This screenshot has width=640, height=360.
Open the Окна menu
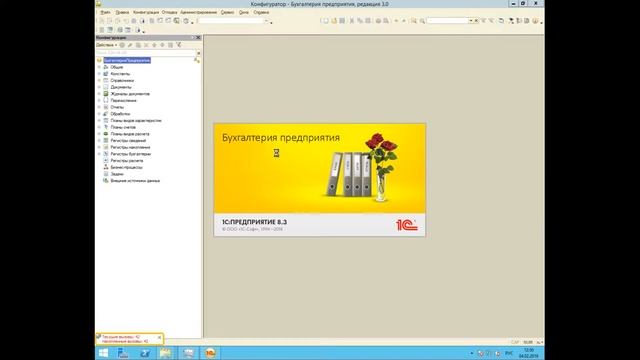tap(244, 12)
